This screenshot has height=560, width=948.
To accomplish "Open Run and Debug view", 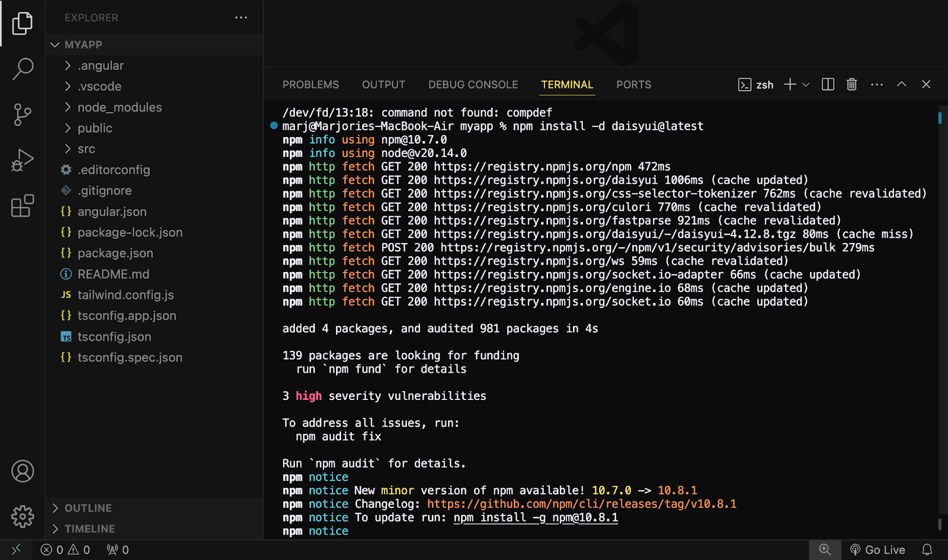I will 23,160.
